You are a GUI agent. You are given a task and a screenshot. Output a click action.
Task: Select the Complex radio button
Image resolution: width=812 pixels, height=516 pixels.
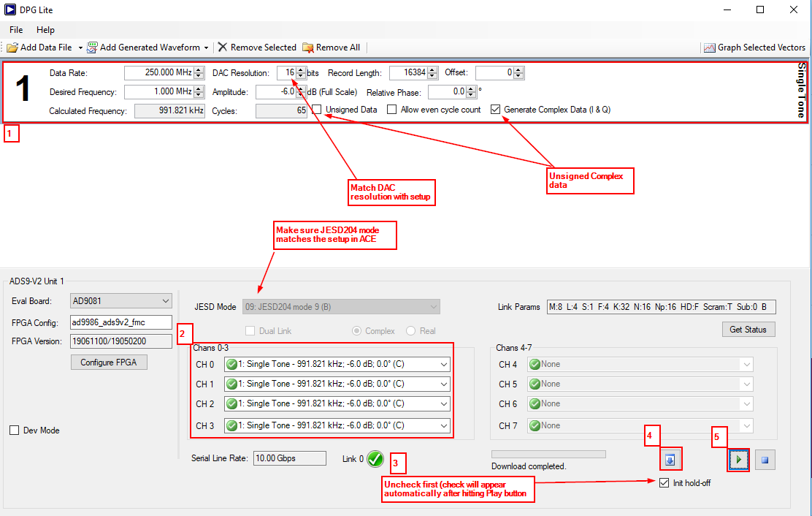(357, 331)
